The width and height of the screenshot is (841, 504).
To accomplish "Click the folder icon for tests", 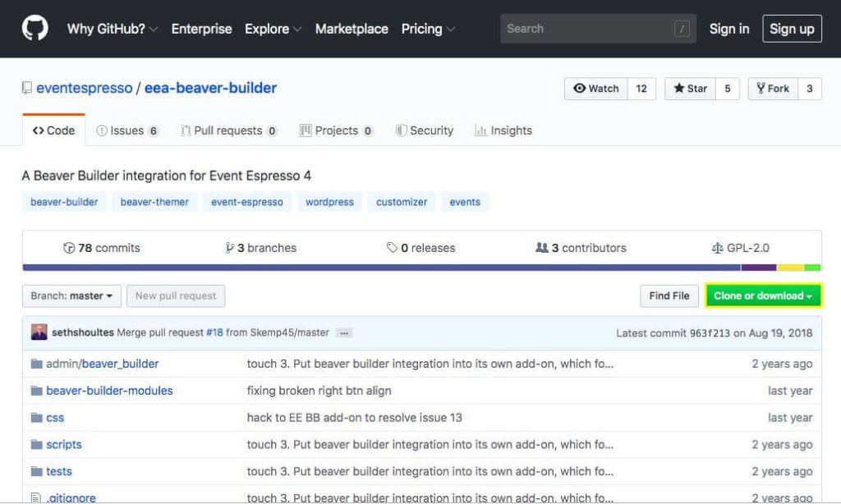I will click(36, 471).
